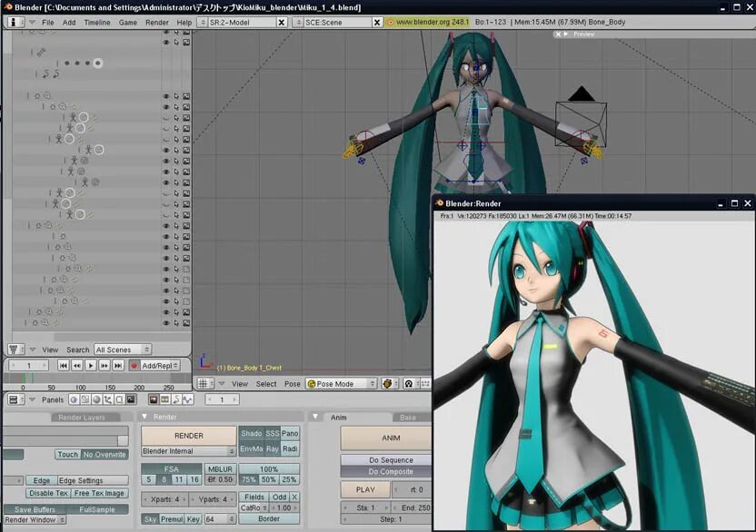
Task: Switch to Object context axes icon
Action: tap(107, 399)
